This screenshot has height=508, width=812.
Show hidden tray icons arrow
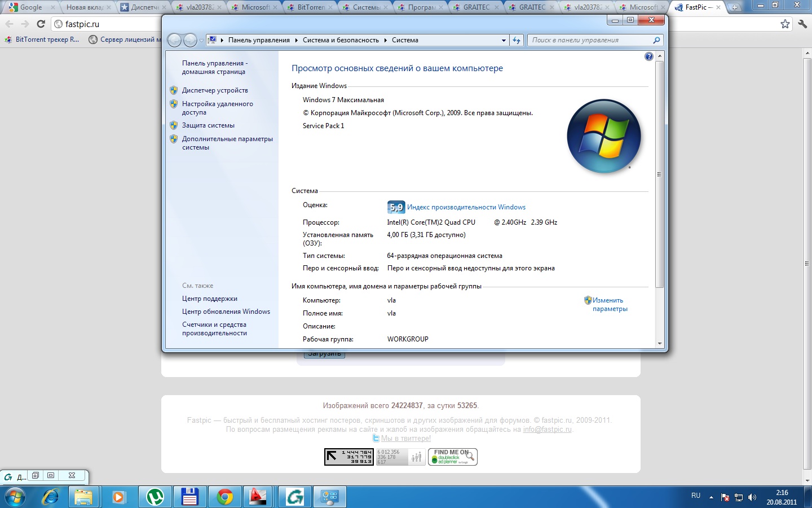click(711, 497)
